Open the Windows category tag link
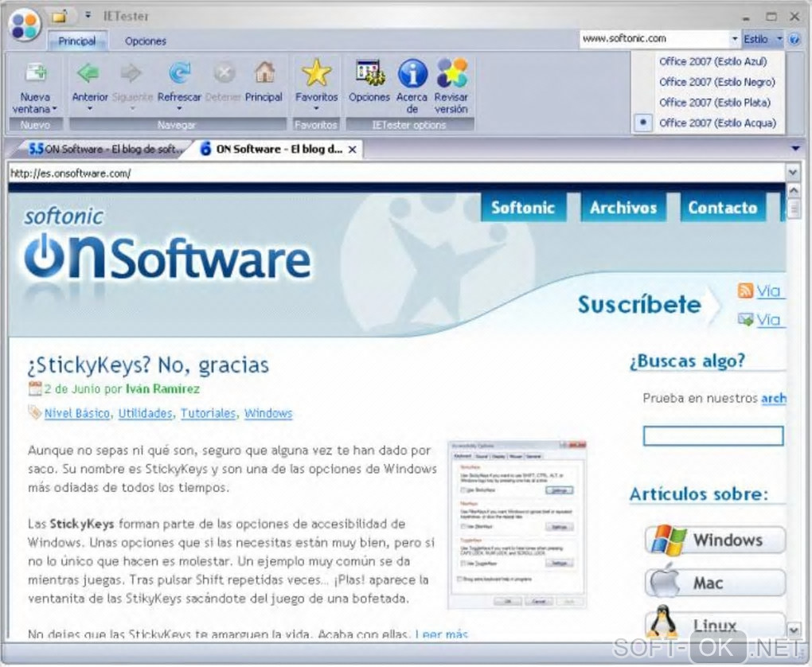The height and width of the screenshot is (667, 812). (268, 413)
